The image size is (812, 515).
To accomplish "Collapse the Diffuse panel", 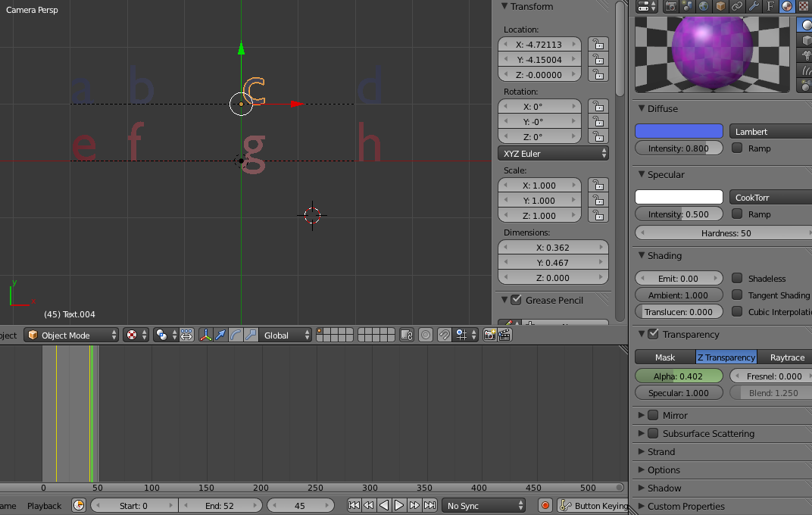I will (x=642, y=108).
